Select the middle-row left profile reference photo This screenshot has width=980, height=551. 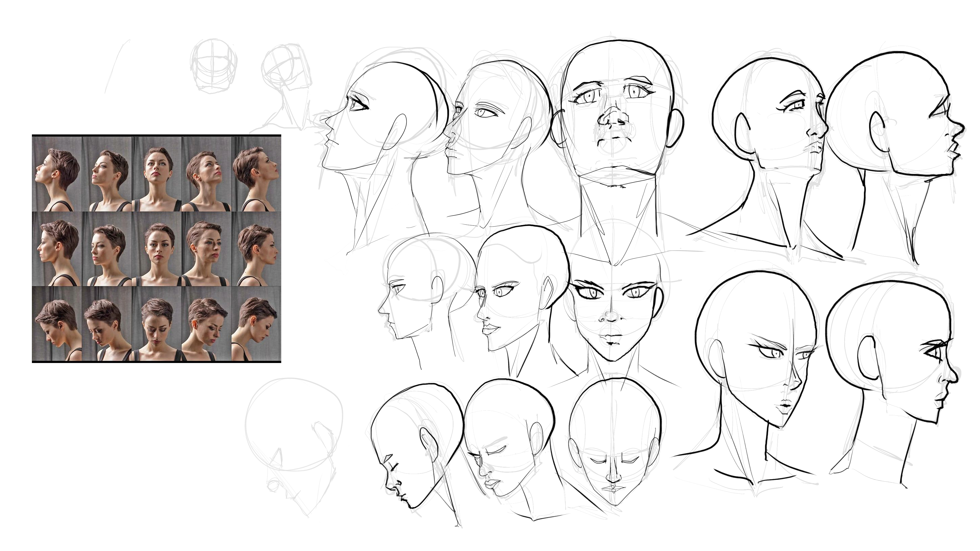[57, 249]
